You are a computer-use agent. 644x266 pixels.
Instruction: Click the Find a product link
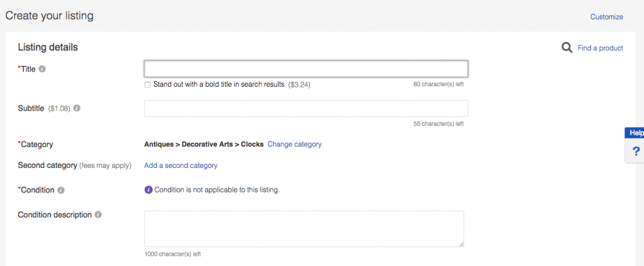[600, 48]
